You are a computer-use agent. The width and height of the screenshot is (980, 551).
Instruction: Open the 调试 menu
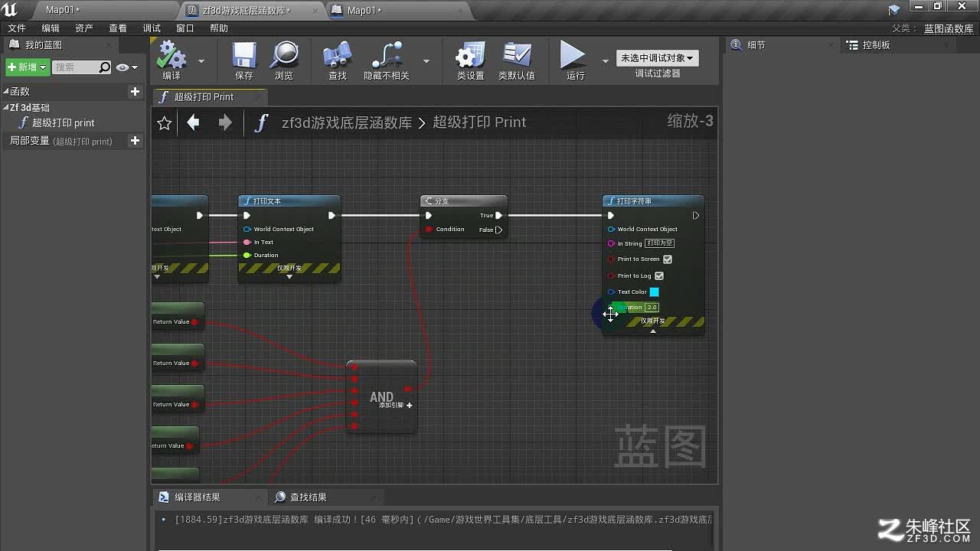point(152,28)
